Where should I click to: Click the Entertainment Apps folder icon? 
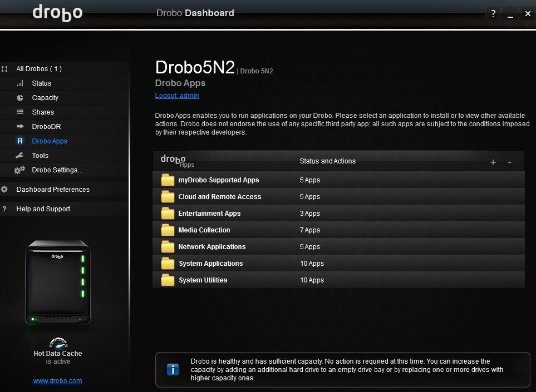[x=168, y=214]
